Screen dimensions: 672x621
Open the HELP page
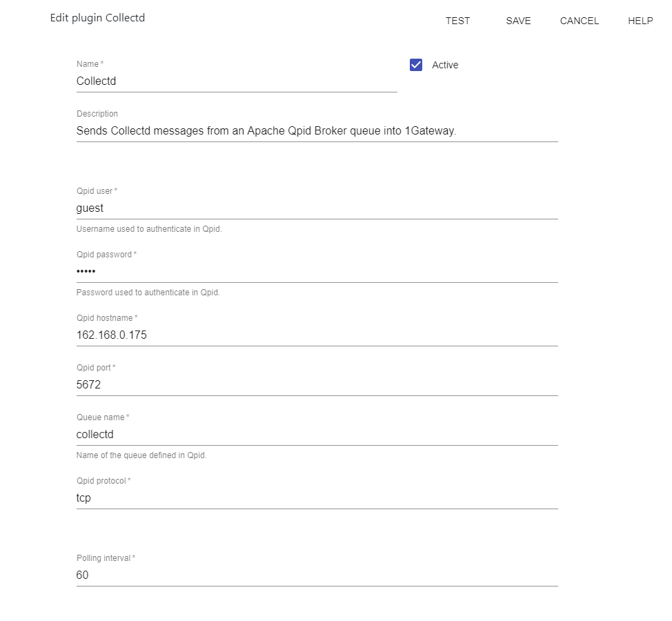point(640,21)
